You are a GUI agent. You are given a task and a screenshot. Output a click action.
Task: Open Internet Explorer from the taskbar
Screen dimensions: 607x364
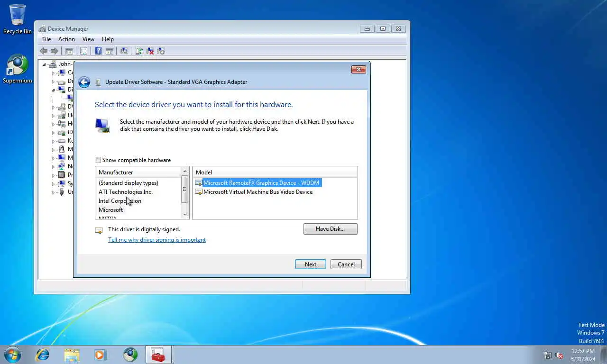43,355
